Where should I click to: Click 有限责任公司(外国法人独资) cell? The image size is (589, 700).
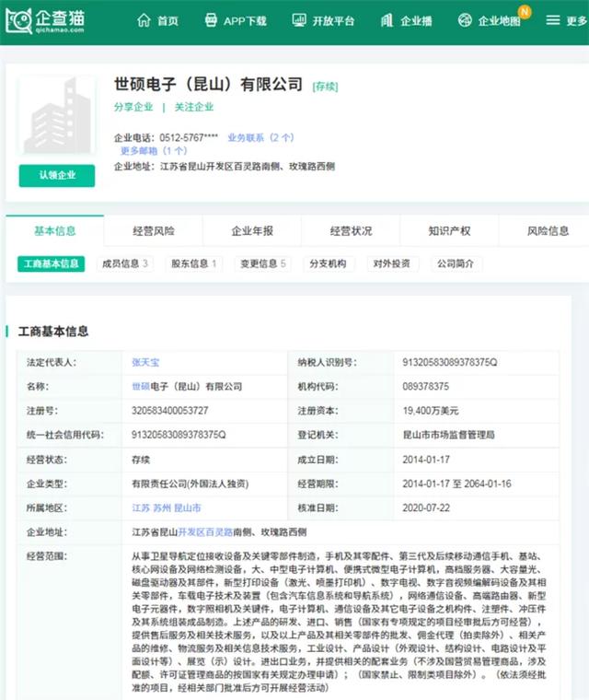(191, 484)
